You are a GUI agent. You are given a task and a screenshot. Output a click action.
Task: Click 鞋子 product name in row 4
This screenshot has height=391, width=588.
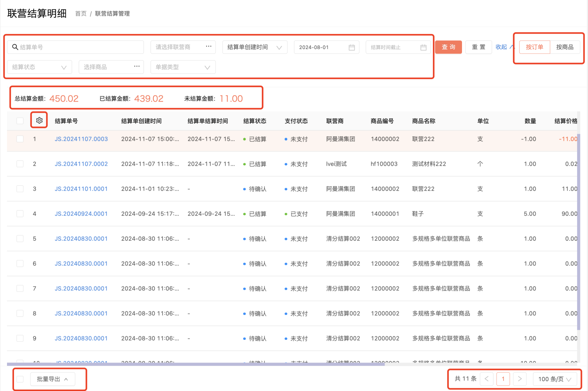coord(418,214)
